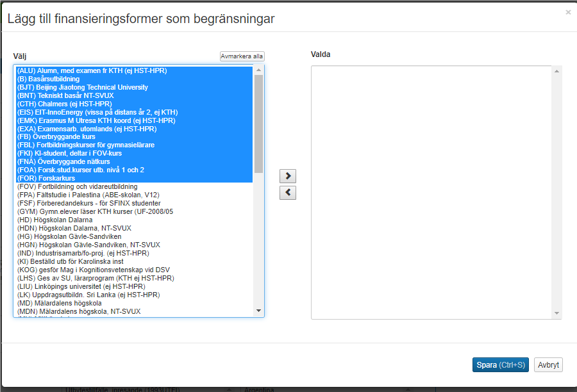Click the right arrow to move selected items
The width and height of the screenshot is (577, 392).
[x=288, y=176]
